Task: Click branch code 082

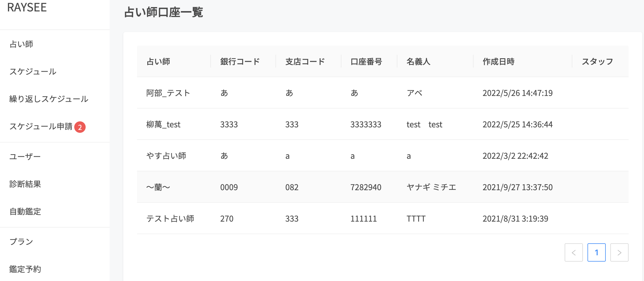Action: click(x=292, y=187)
